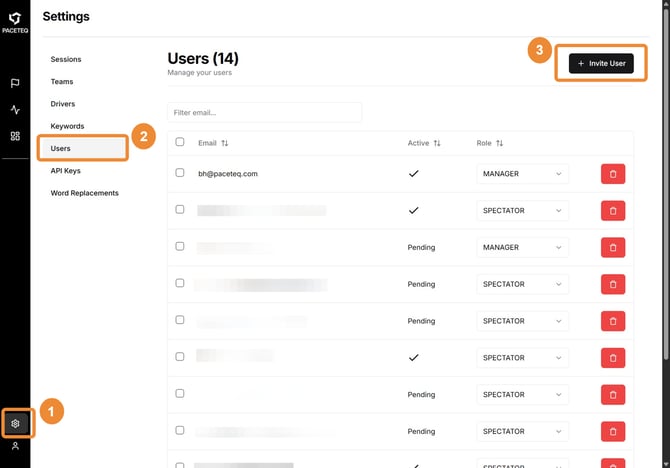The width and height of the screenshot is (670, 468).
Task: Open the grid dashboard icon in sidebar
Action: pyautogui.click(x=15, y=136)
